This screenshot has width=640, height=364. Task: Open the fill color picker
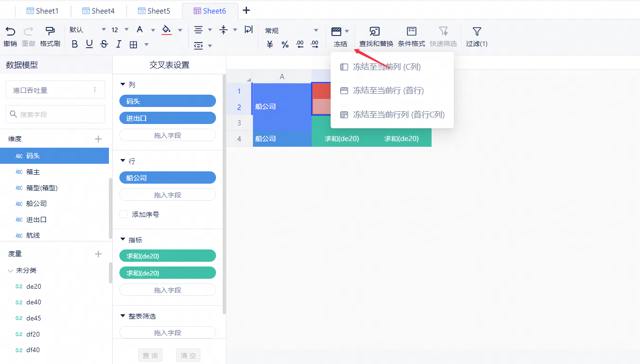(x=166, y=30)
